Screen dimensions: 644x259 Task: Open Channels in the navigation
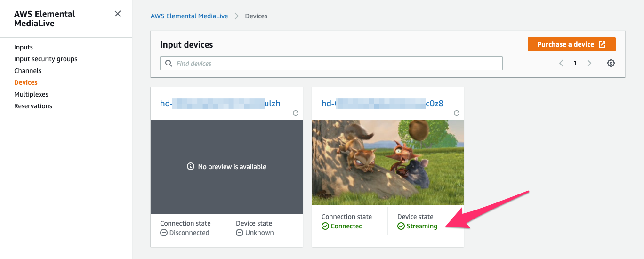(x=28, y=71)
